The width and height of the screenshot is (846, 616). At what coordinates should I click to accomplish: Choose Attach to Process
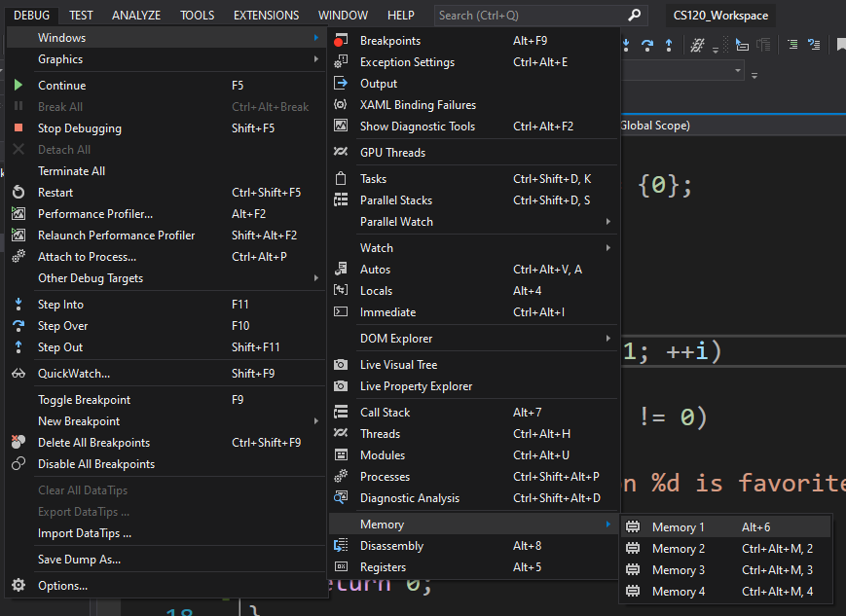pos(166,257)
